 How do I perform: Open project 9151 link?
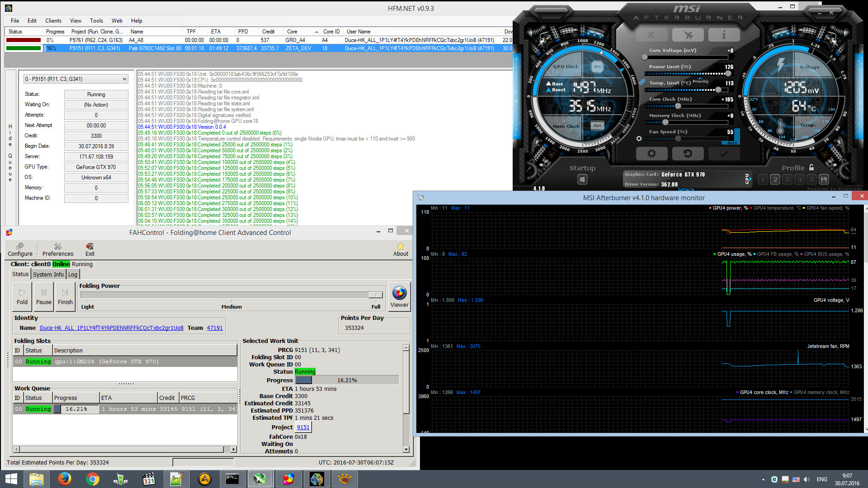(x=303, y=427)
